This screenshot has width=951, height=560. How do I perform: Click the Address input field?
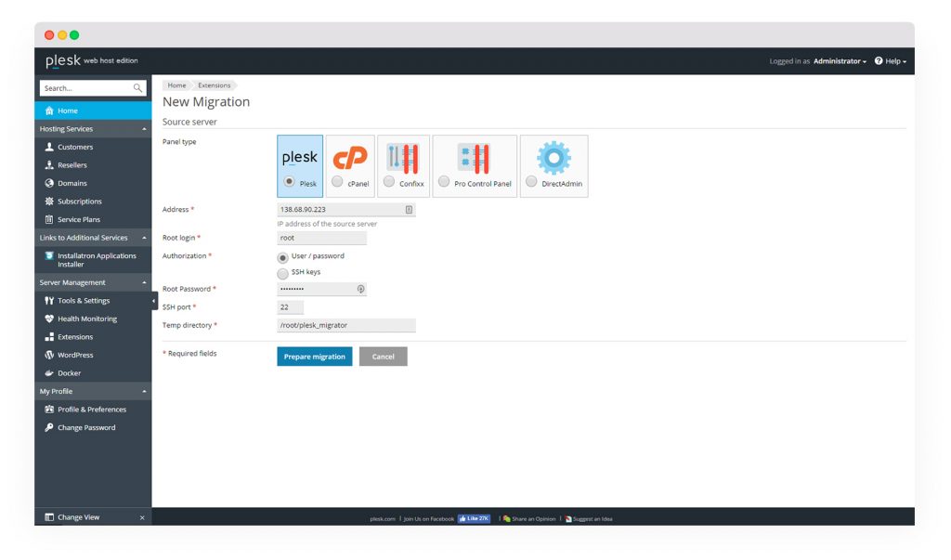click(x=346, y=210)
